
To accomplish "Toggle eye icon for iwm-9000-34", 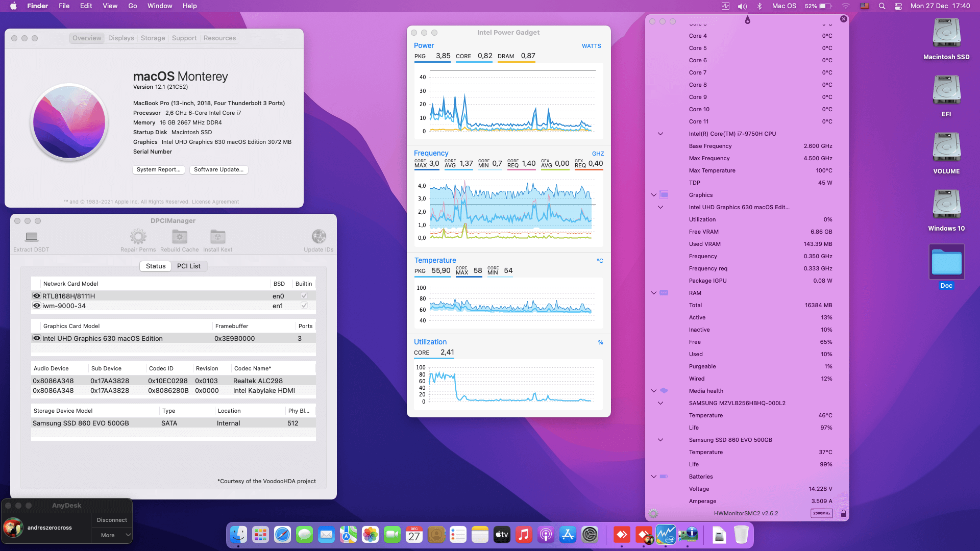I will point(37,306).
